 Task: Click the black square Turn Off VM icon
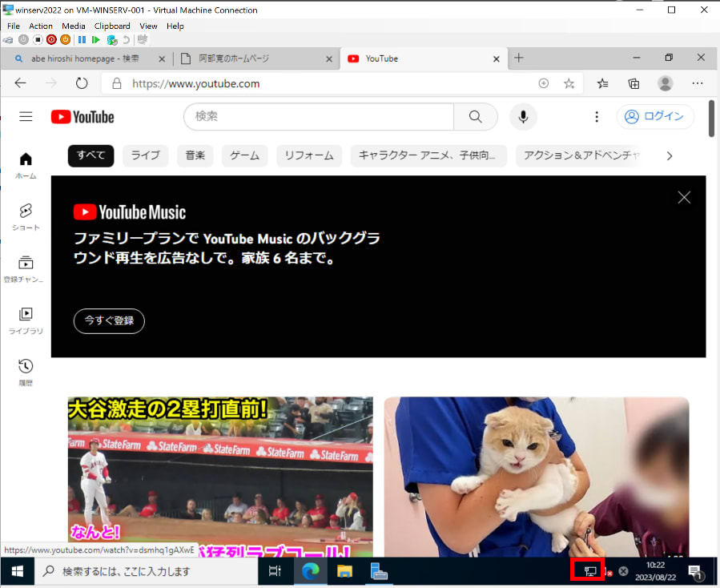(x=38, y=40)
